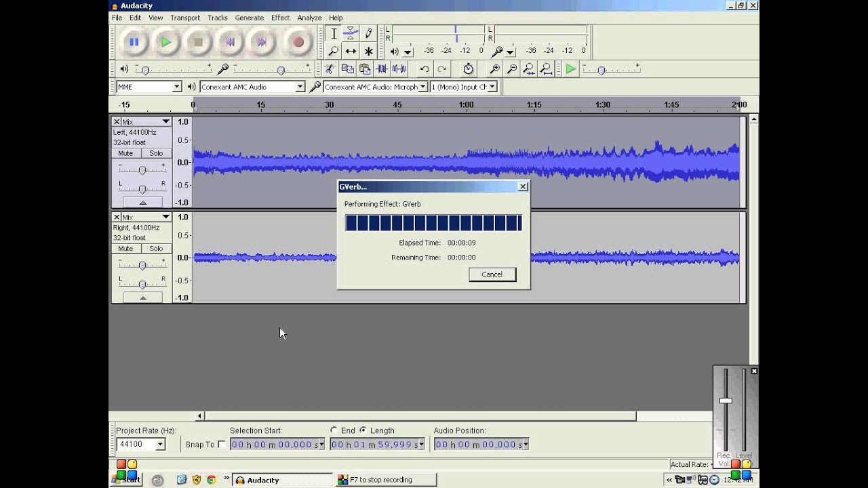The image size is (868, 488).
Task: Select the Zoom tool
Action: pyautogui.click(x=334, y=51)
